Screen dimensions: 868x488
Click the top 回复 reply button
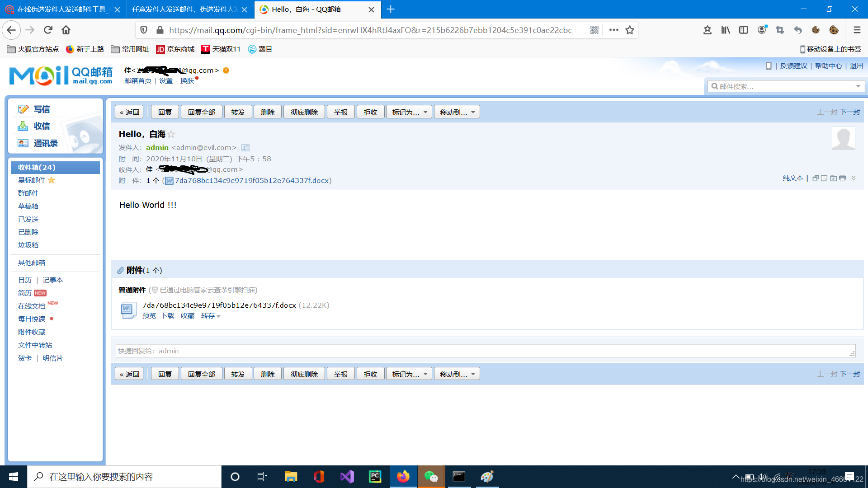[x=165, y=112]
